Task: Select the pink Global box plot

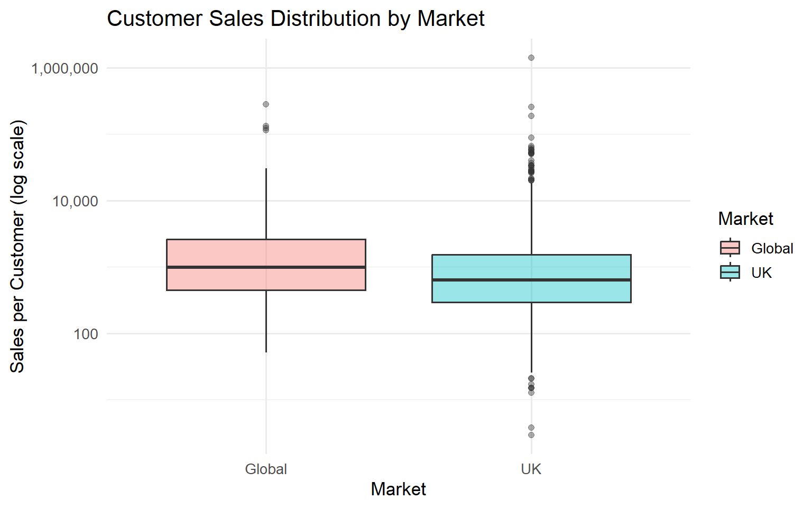Action: point(266,265)
